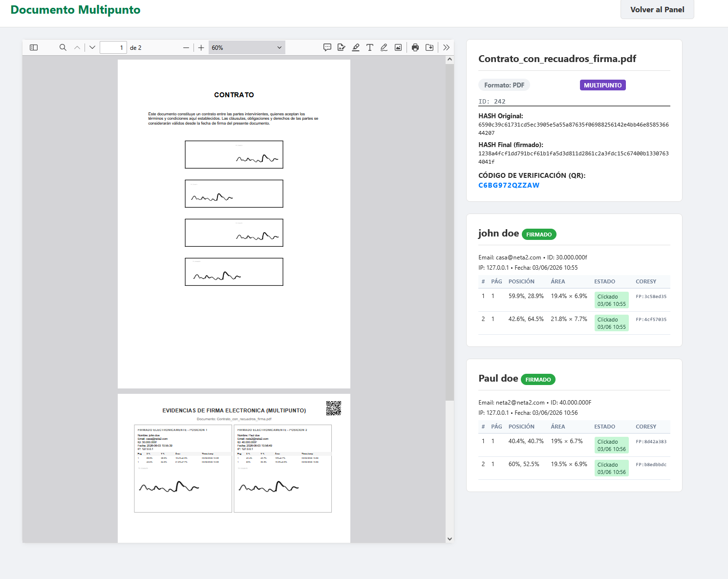Click the HASH Final (firmado) label
The width and height of the screenshot is (728, 579).
[x=511, y=145]
